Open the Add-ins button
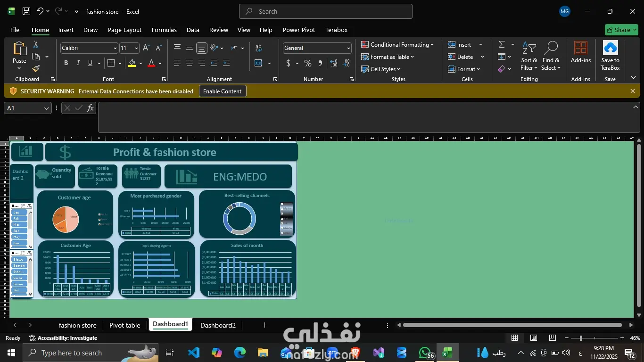The width and height of the screenshot is (644, 362). pos(581,52)
